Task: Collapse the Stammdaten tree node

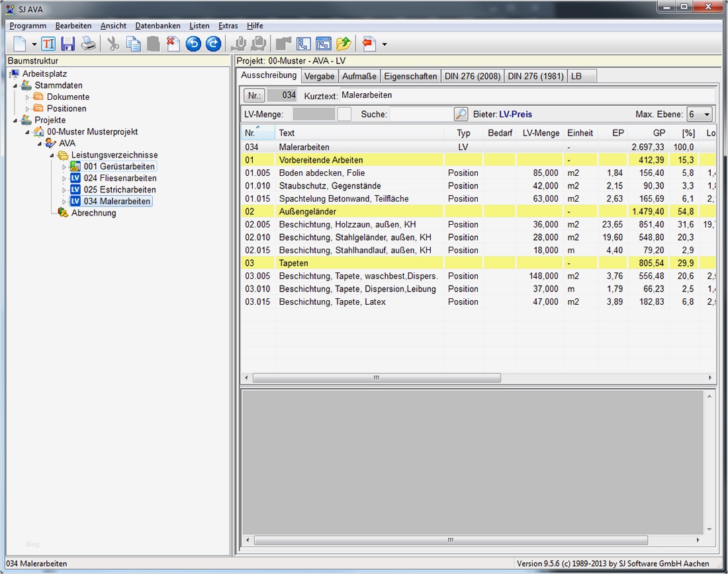Action: [x=15, y=85]
